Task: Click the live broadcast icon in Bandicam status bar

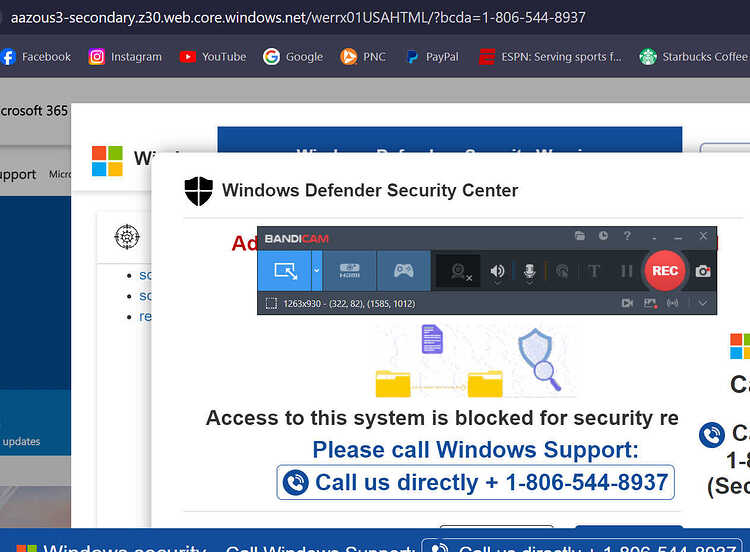Action: point(673,303)
